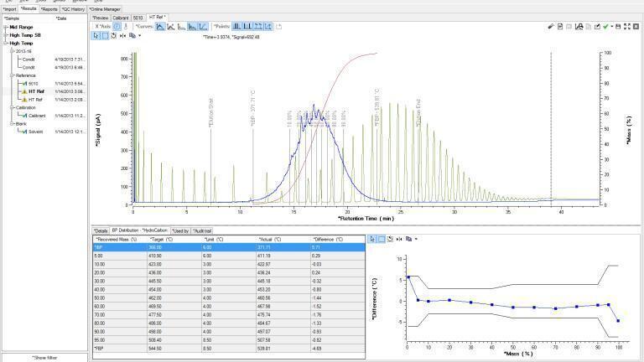This screenshot has height=362, width=644.
Task: Toggle the second Curves display icon
Action: coord(171,27)
